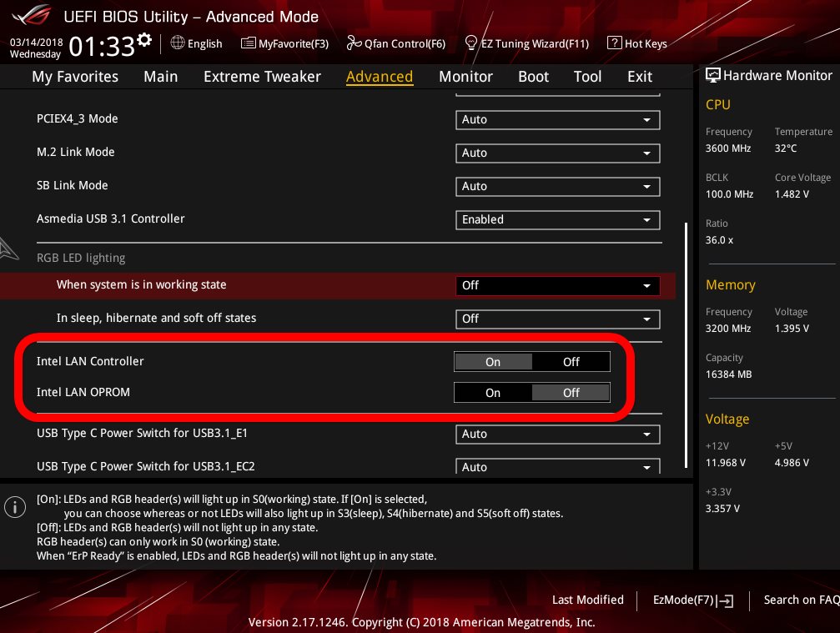
Task: Go to the Monitor tab
Action: pyautogui.click(x=465, y=77)
